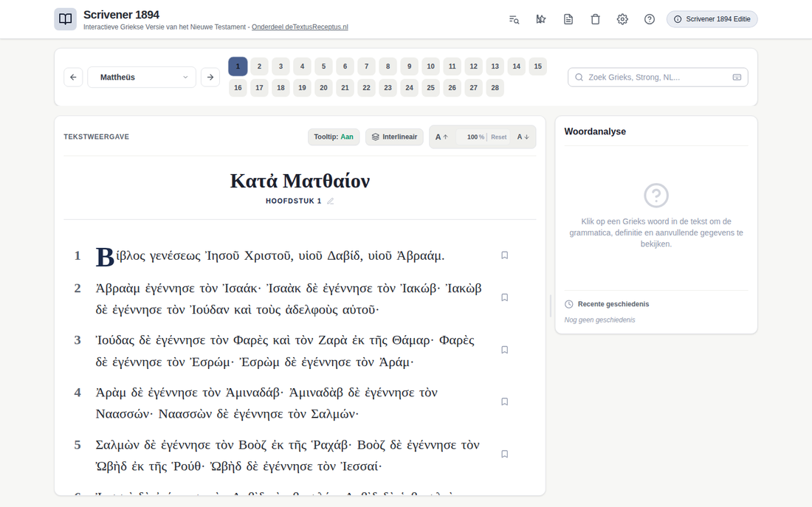The height and width of the screenshot is (507, 812).
Task: Open the Mattheüs book dropdown
Action: click(142, 77)
